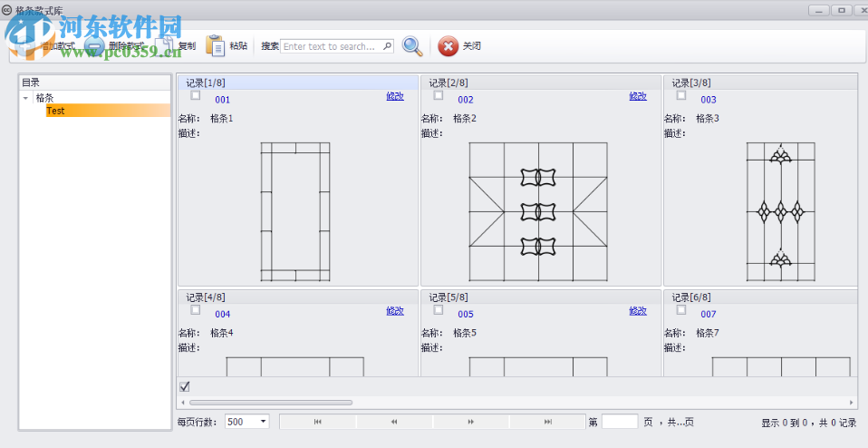This screenshot has width=868, height=448.
Task: Tick the checkbox for record 002
Action: [439, 95]
